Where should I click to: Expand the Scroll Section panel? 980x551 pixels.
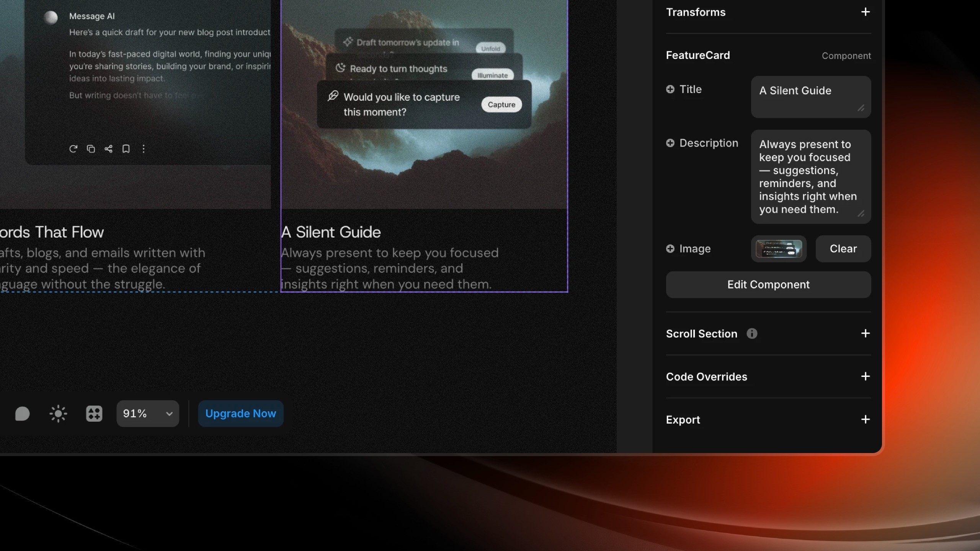(865, 334)
